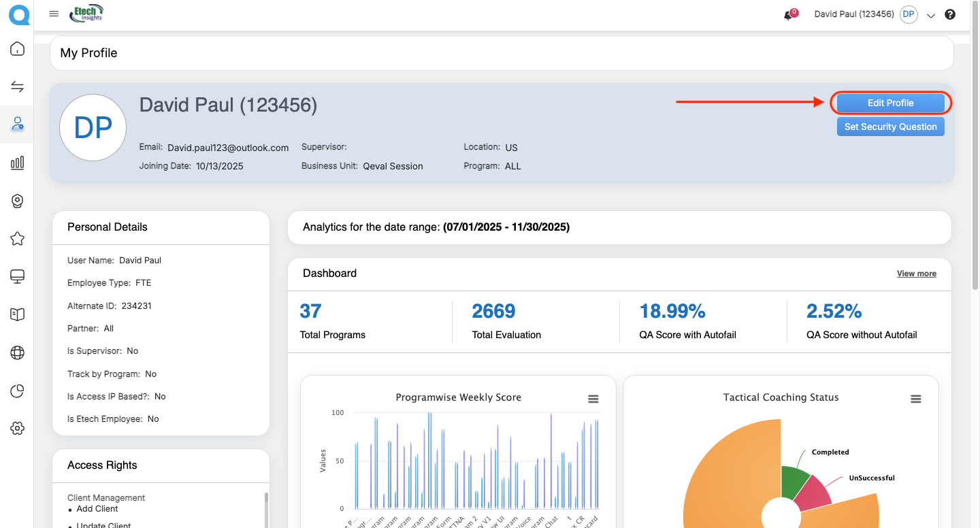The image size is (980, 528).
Task: Open the star icon in sidebar
Action: click(x=18, y=239)
